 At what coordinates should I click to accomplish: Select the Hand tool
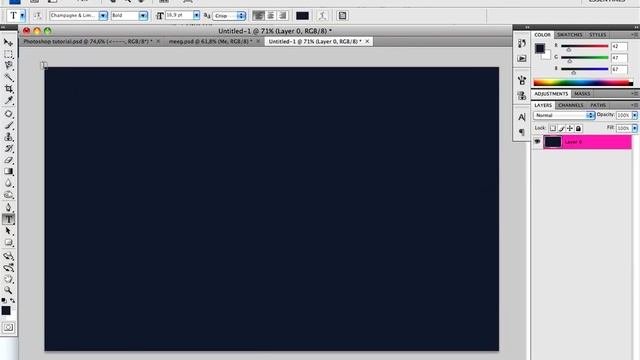click(8, 279)
